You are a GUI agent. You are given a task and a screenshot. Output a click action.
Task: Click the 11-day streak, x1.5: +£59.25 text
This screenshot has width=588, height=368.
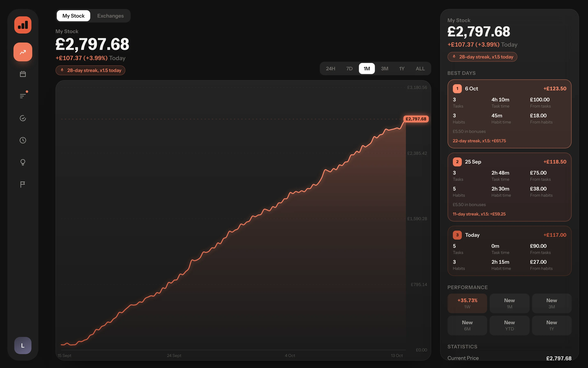pyautogui.click(x=479, y=214)
